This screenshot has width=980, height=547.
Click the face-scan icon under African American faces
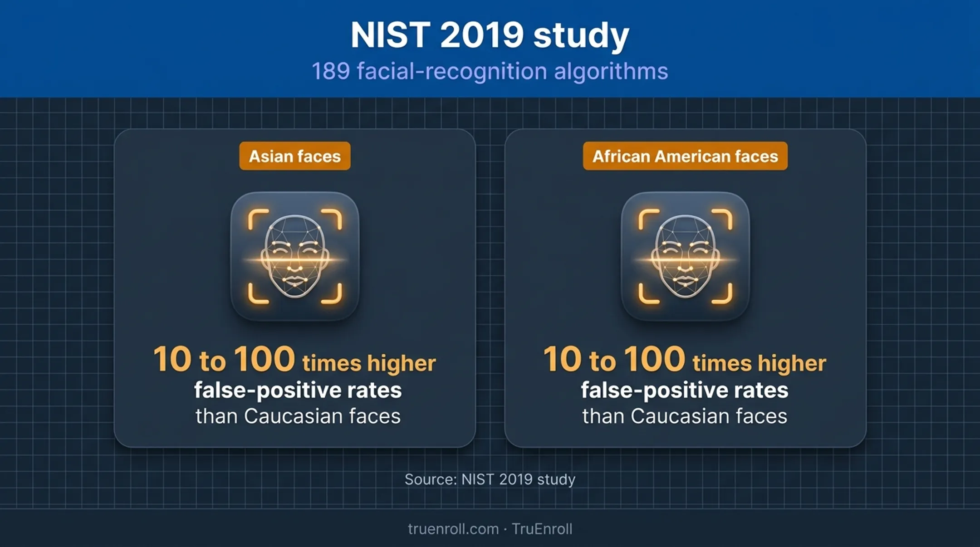click(x=685, y=256)
